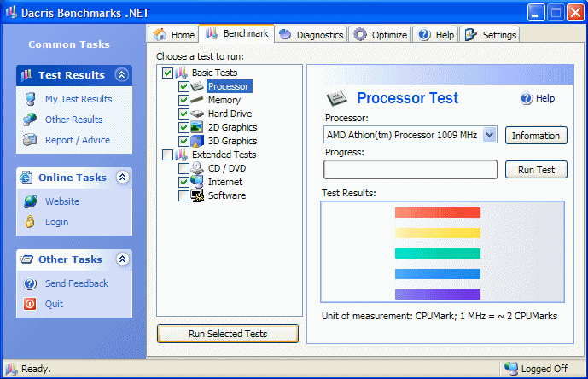This screenshot has height=379, width=588.
Task: Click the Software monitor icon in tree
Action: [x=197, y=195]
